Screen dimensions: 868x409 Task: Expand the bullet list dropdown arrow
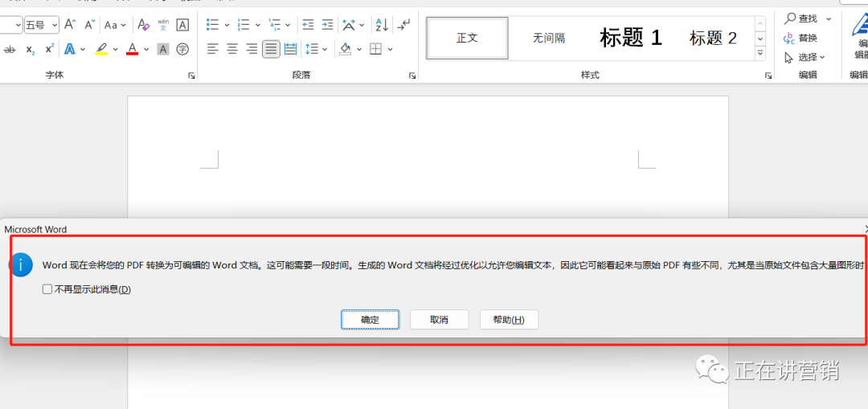(227, 25)
